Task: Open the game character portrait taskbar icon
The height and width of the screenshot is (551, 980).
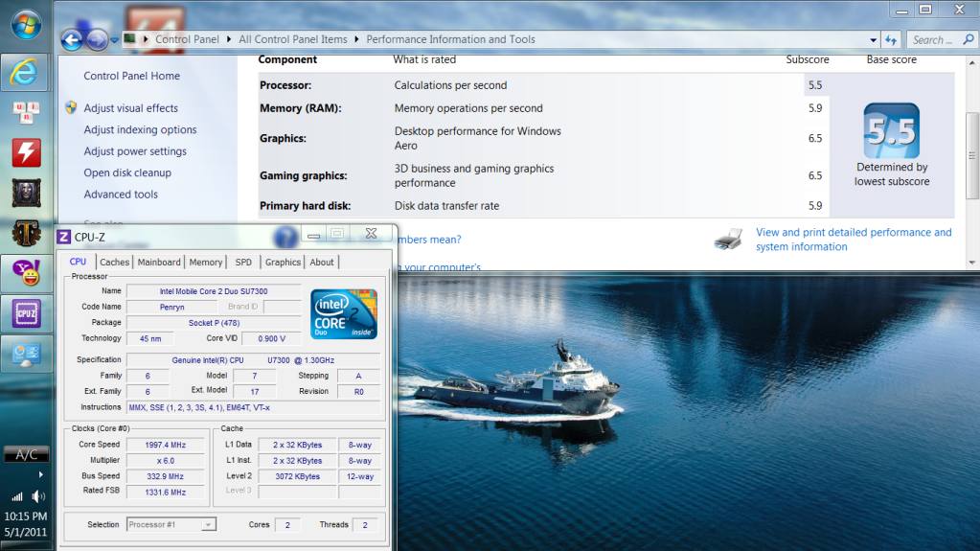Action: 26,193
